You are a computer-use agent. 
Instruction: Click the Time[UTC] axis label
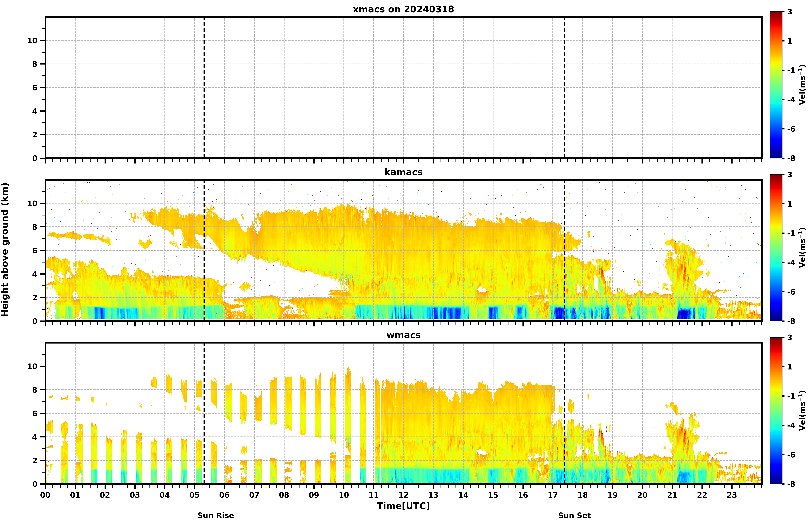tap(403, 506)
